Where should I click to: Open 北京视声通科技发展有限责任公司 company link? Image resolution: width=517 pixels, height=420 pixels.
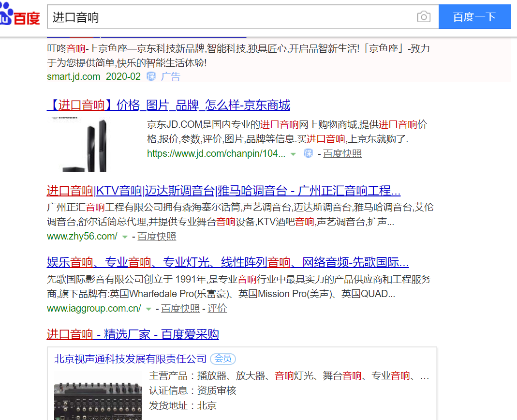point(130,359)
